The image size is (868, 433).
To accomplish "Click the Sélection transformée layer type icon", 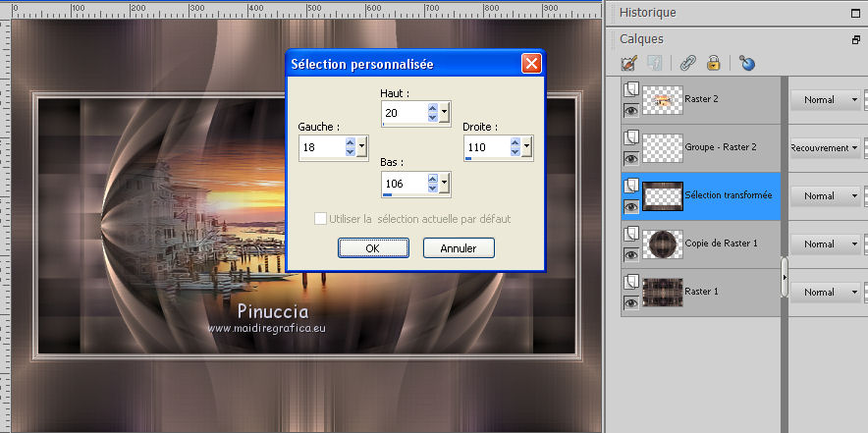I will coord(631,186).
